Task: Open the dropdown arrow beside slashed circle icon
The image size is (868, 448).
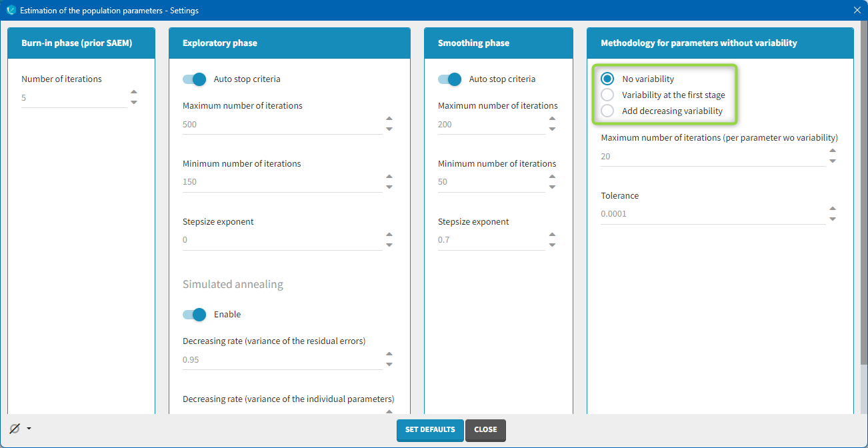Action: click(29, 429)
